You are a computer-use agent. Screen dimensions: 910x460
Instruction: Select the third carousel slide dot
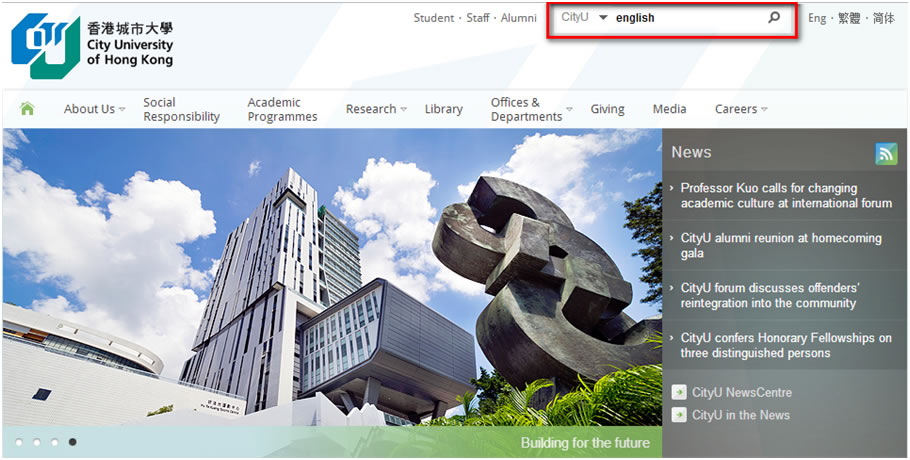[55, 442]
